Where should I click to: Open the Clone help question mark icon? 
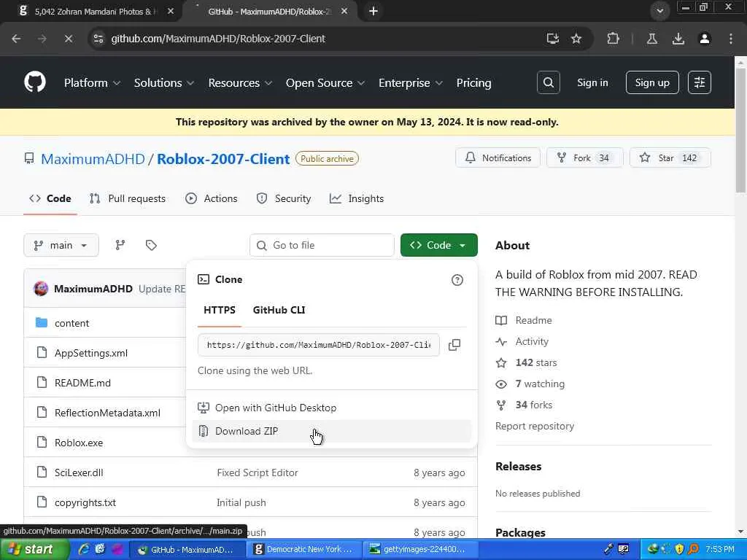point(457,280)
